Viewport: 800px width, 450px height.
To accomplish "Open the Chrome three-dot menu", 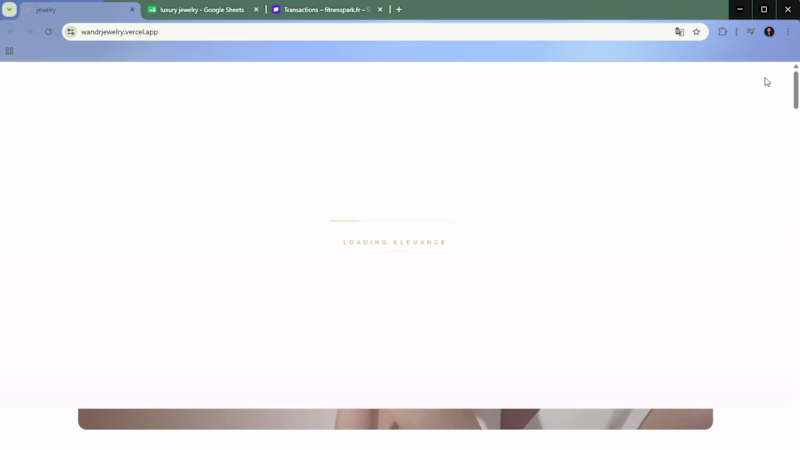I will [788, 32].
